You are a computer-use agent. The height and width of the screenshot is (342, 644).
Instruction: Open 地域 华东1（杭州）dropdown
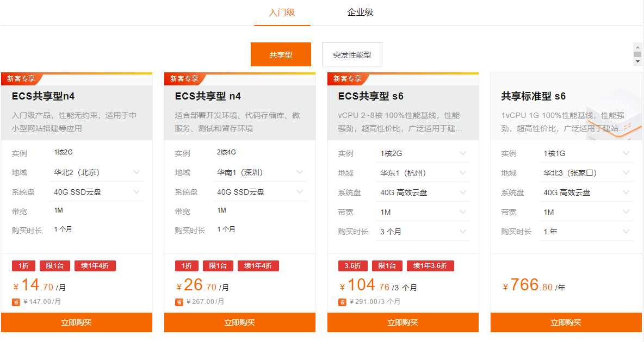tap(423, 173)
